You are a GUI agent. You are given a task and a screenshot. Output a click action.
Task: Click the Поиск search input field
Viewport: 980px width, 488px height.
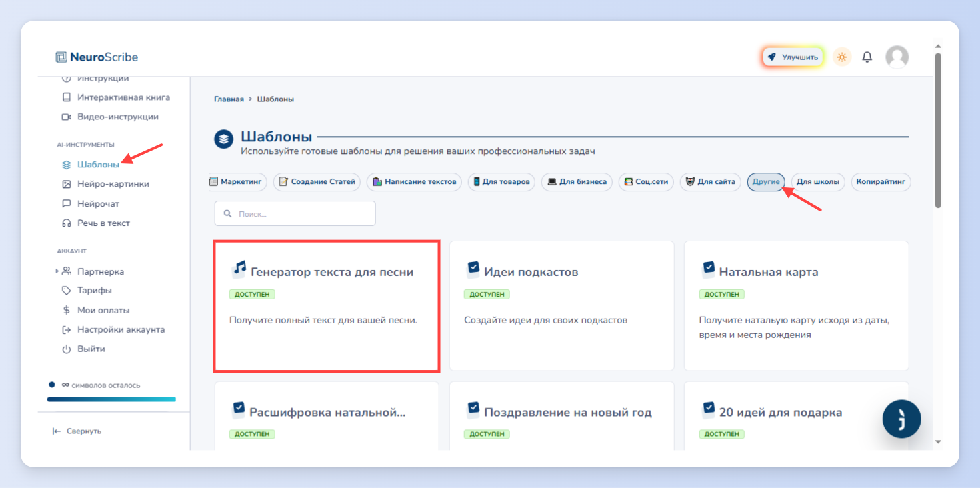(295, 213)
